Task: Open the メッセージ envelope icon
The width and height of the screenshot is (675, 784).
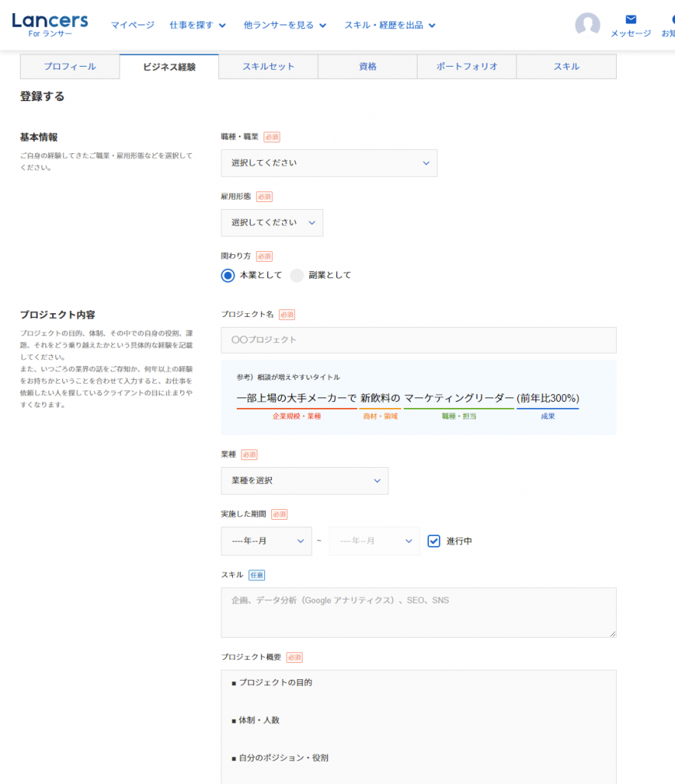Action: click(x=630, y=20)
